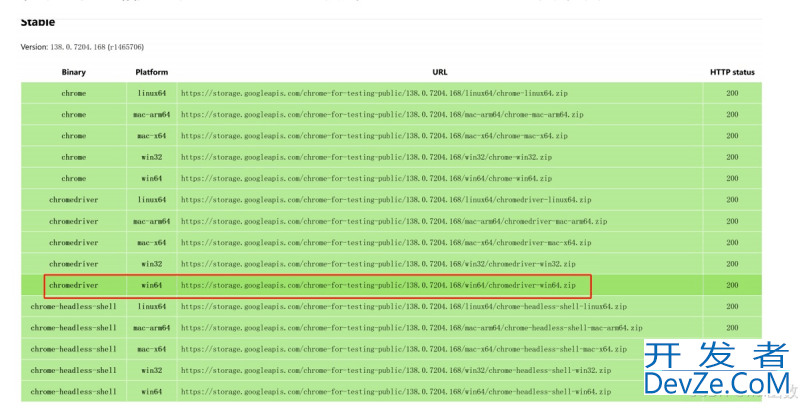
Task: Select 'chromedriver' binary cell in mac-x64 row
Action: coord(73,243)
